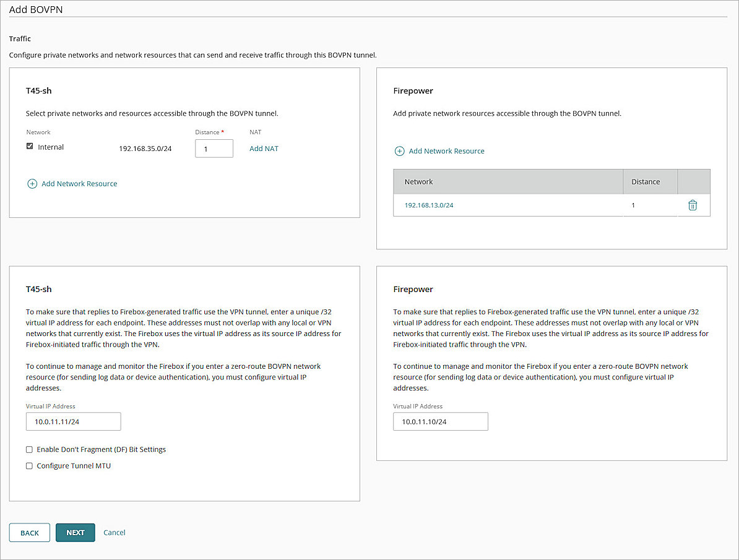
Task: Click Add Network Resource in the Firepower panel
Action: pyautogui.click(x=446, y=150)
